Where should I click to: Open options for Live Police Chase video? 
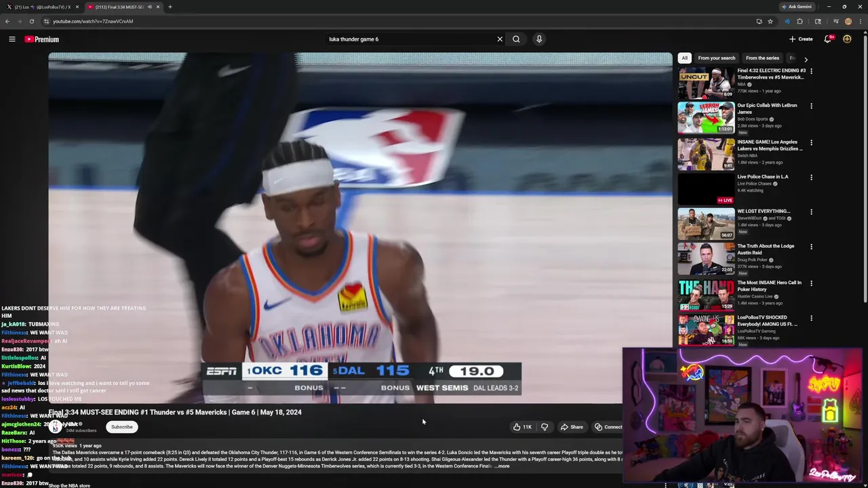(811, 178)
